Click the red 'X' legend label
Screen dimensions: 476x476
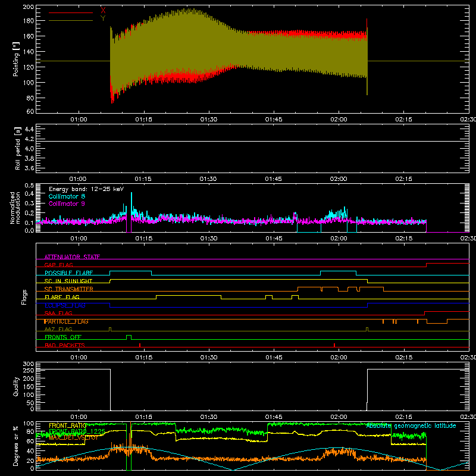point(103,10)
